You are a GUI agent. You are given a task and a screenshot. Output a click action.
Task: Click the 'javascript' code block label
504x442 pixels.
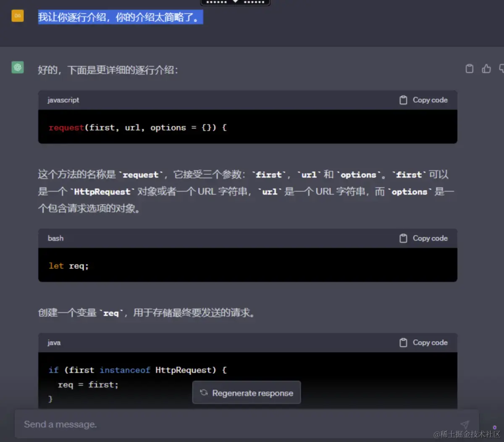63,100
